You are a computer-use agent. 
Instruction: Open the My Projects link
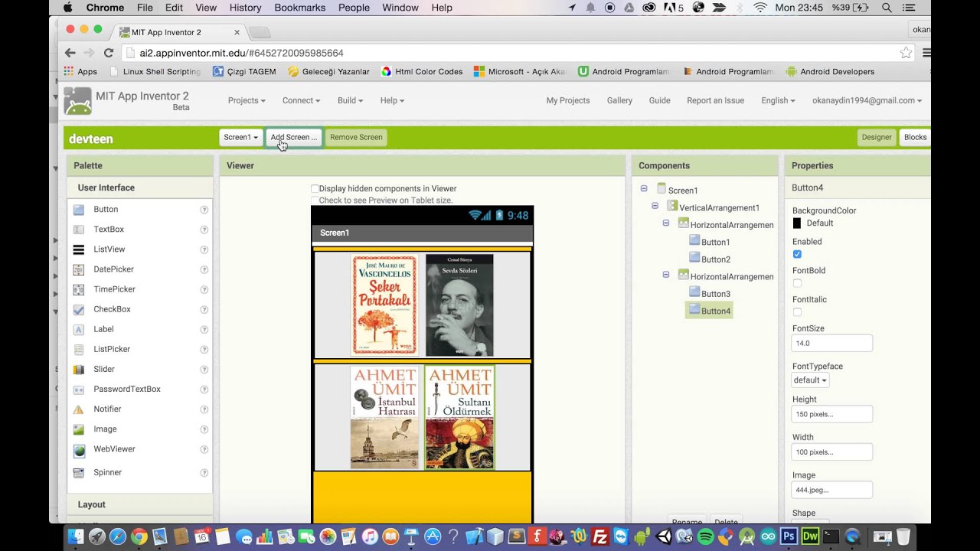point(568,100)
